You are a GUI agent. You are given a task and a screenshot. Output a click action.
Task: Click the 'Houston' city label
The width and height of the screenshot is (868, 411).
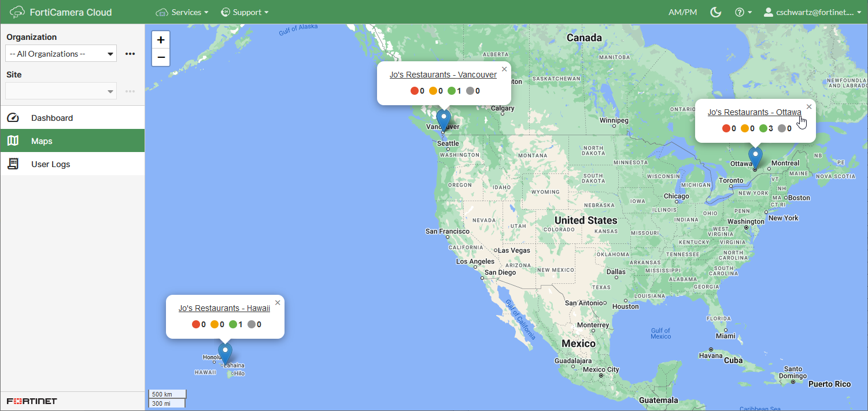[x=625, y=306]
